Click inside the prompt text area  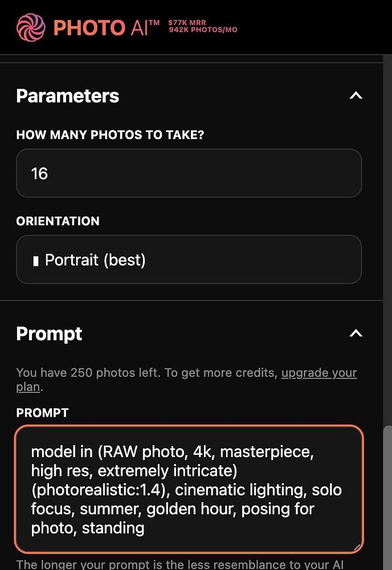(x=189, y=489)
